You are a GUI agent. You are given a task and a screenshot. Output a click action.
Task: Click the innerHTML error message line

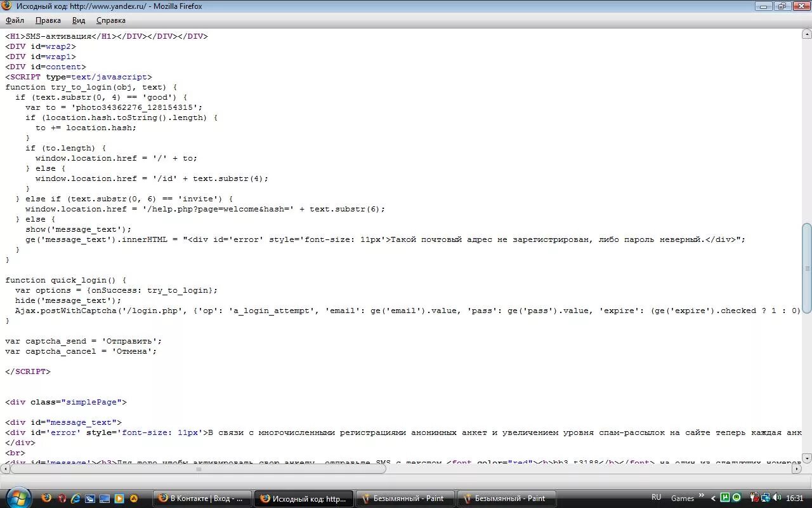point(386,239)
